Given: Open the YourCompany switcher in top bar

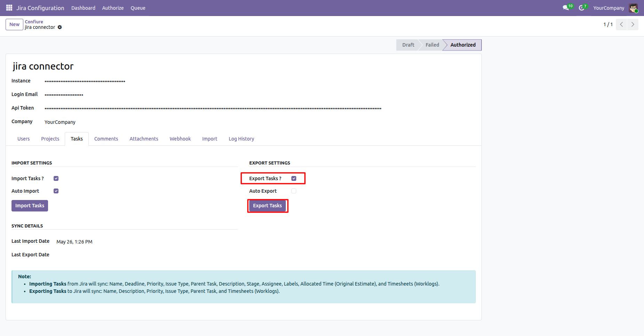Looking at the screenshot, I should click(x=609, y=8).
